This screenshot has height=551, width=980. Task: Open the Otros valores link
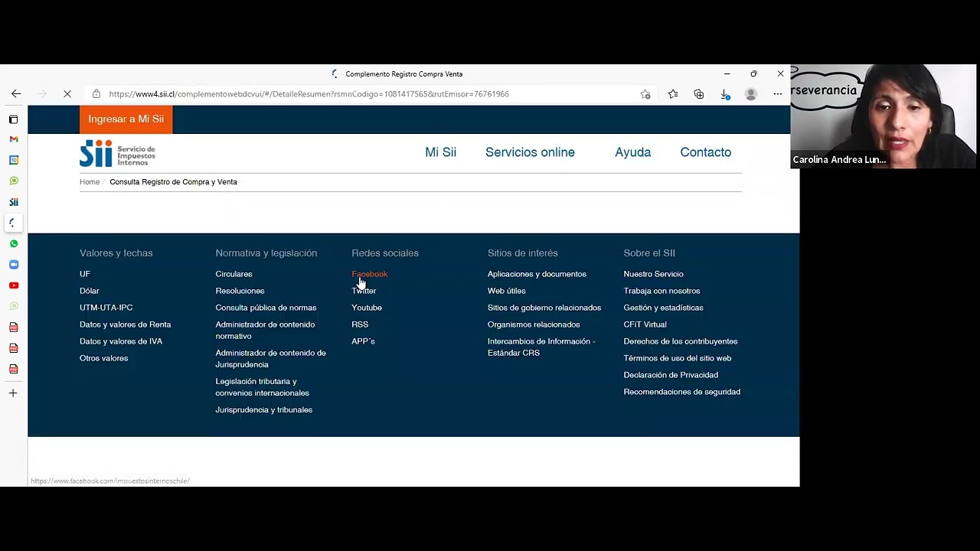[103, 358]
